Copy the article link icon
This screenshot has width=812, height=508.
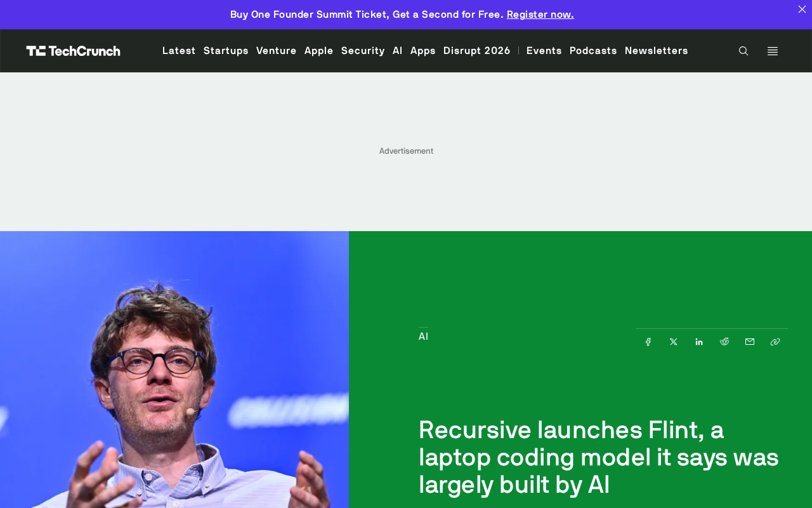[x=775, y=342]
